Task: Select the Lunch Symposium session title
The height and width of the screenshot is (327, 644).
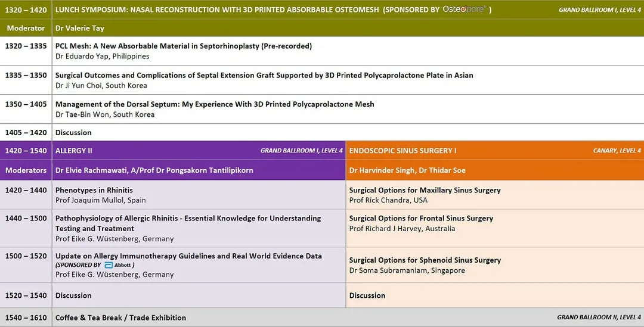Action: [x=217, y=10]
